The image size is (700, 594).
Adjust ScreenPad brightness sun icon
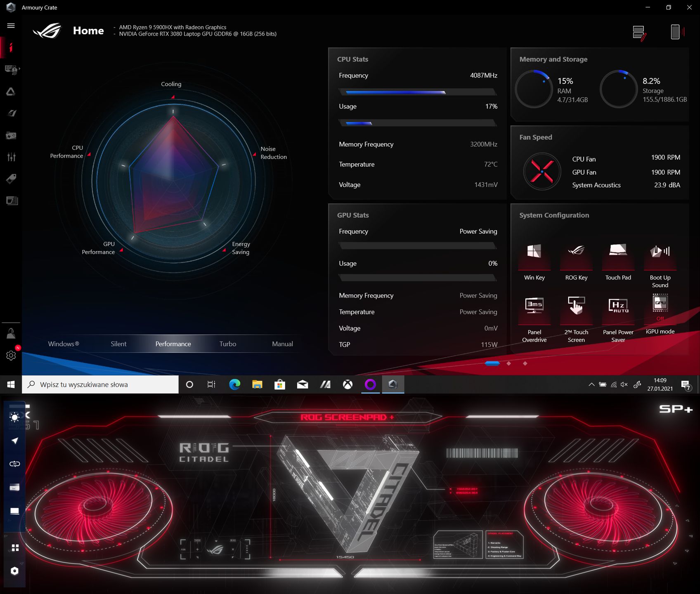coord(14,417)
